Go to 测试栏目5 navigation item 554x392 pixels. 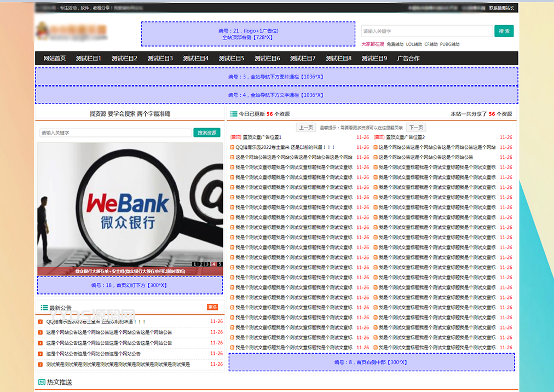click(x=232, y=58)
